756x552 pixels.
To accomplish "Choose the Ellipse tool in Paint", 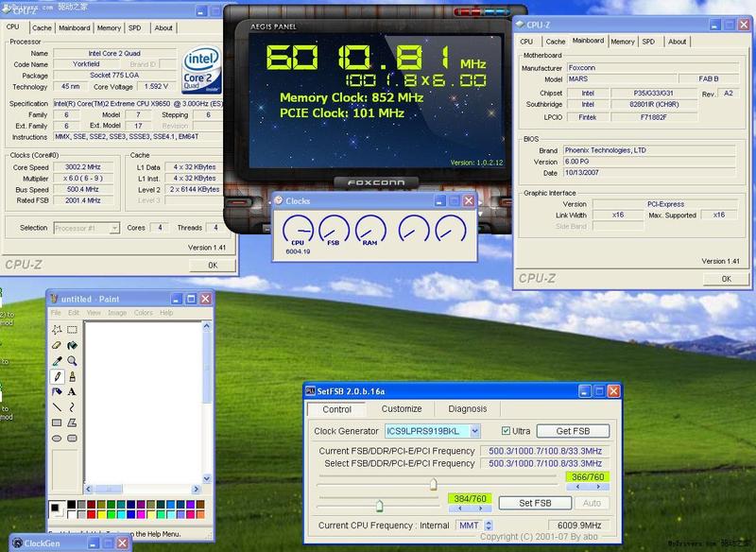I will point(57,439).
